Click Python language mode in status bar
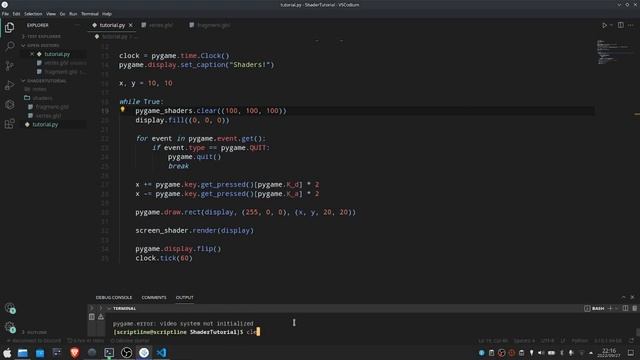This screenshot has height=360, width=640. point(580,340)
